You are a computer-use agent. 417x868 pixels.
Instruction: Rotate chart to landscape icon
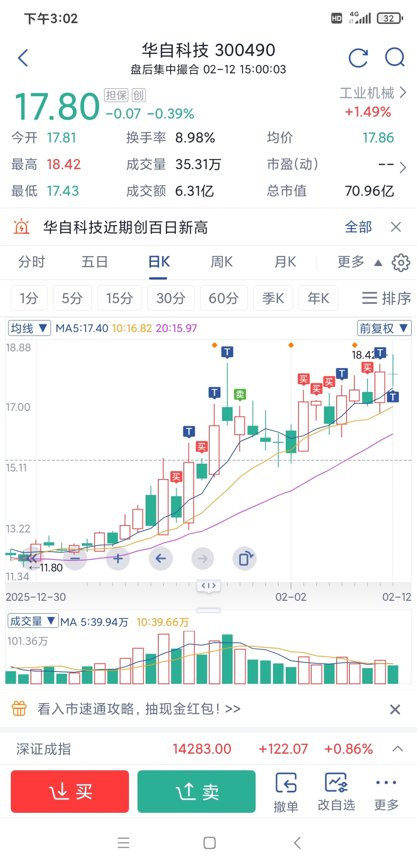click(245, 558)
